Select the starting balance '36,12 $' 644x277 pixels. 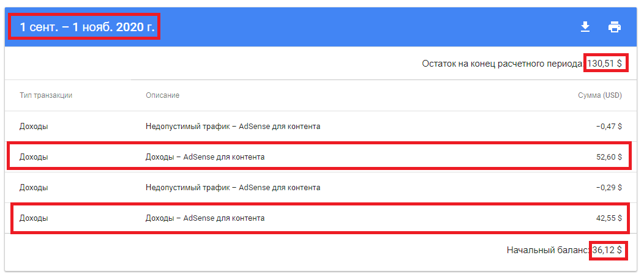click(x=607, y=250)
